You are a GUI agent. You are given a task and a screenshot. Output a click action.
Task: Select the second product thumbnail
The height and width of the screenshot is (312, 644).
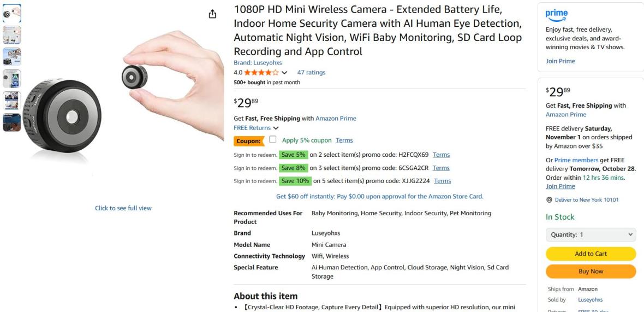11,35
